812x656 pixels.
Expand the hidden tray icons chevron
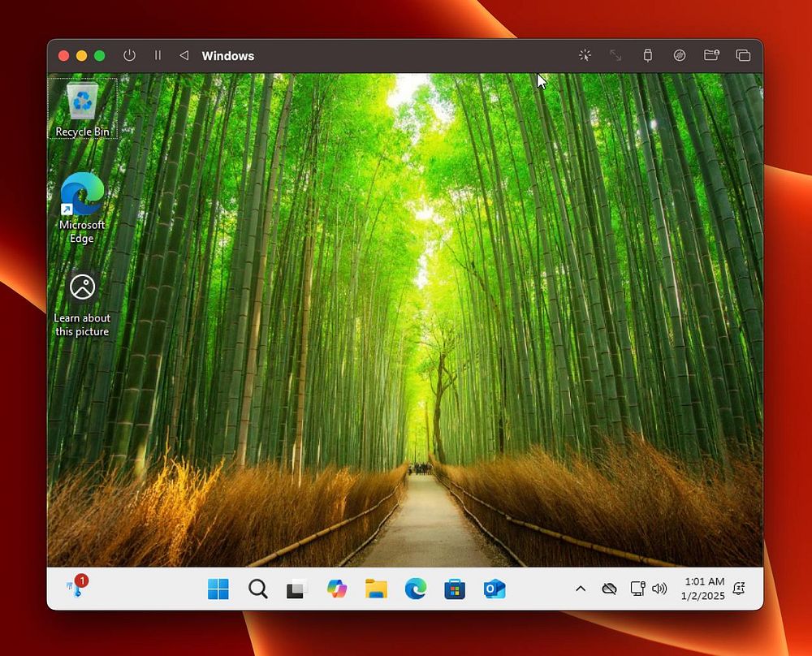point(581,589)
